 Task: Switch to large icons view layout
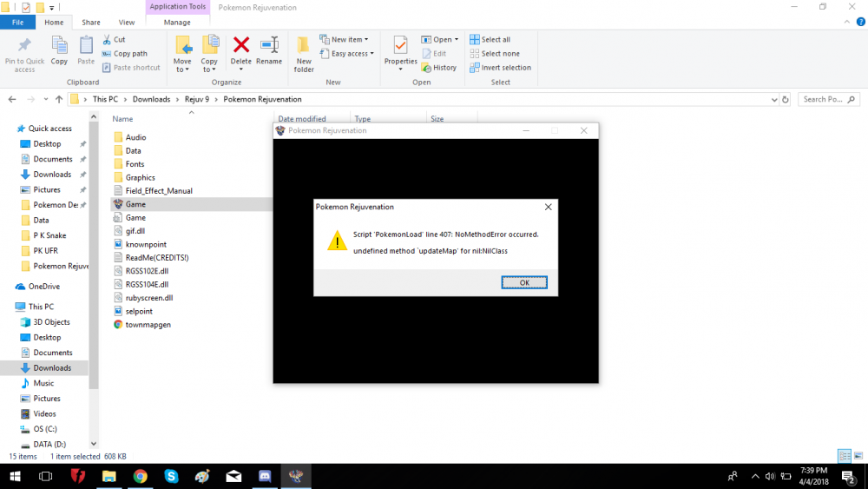(858, 456)
